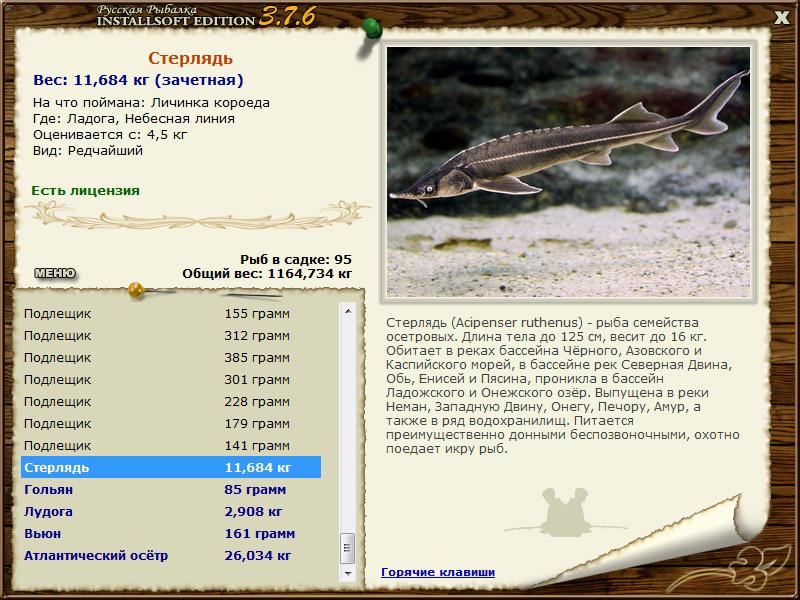Click the bait line Личинка короеда
This screenshot has height=600, width=800.
click(x=151, y=103)
